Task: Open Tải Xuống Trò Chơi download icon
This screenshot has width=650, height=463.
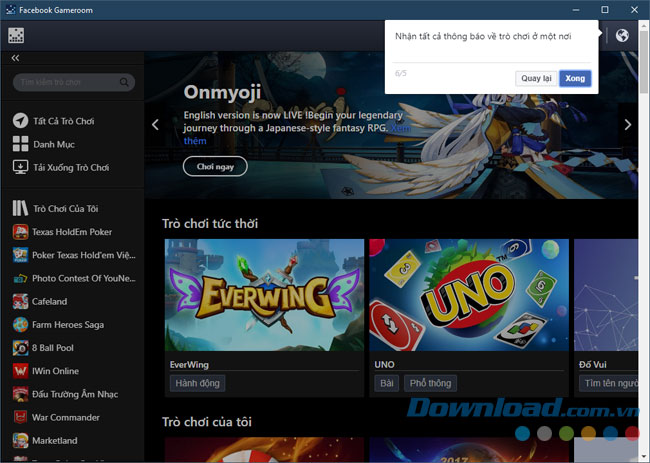Action: 20,167
